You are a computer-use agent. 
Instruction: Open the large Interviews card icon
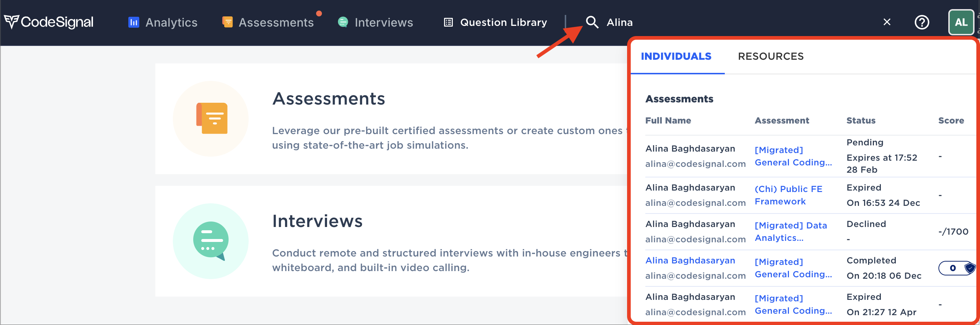click(211, 241)
